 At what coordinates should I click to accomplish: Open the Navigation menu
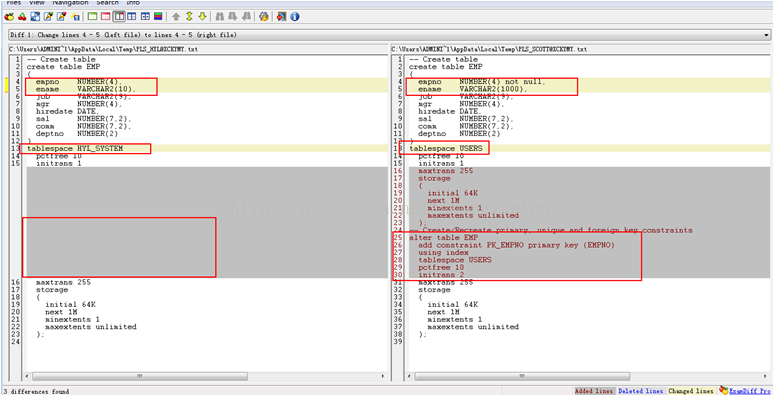(x=70, y=2)
